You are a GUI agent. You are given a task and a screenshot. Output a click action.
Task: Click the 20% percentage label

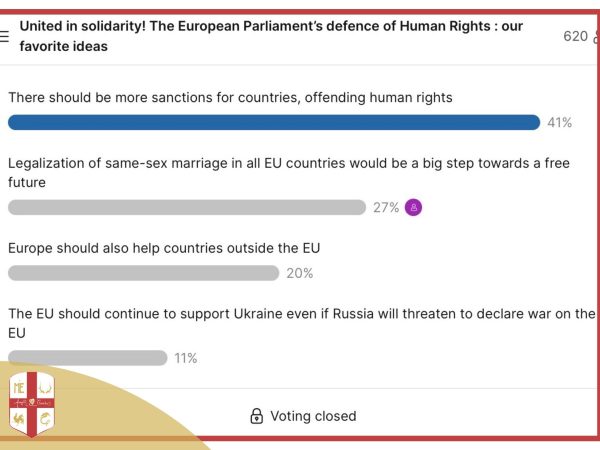point(300,273)
